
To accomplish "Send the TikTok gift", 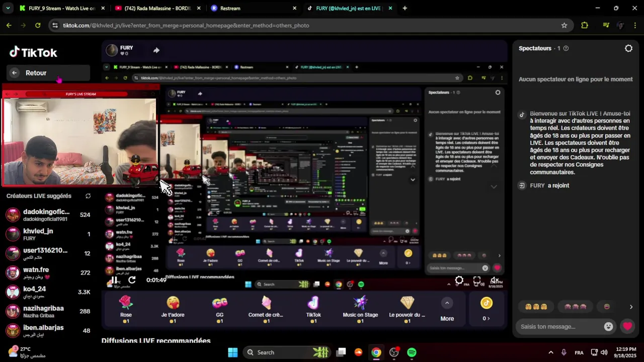I will (313, 308).
